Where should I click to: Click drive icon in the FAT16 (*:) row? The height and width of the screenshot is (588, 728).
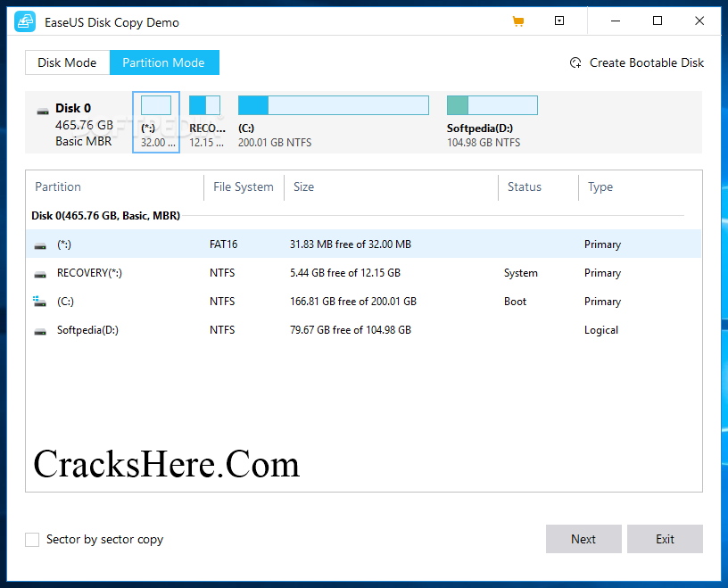(x=40, y=245)
